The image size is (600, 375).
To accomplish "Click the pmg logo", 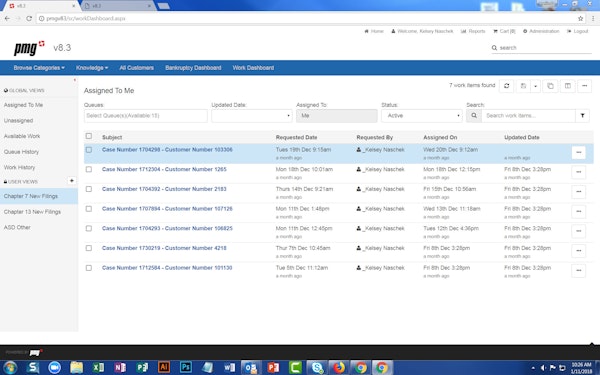I will pos(29,48).
